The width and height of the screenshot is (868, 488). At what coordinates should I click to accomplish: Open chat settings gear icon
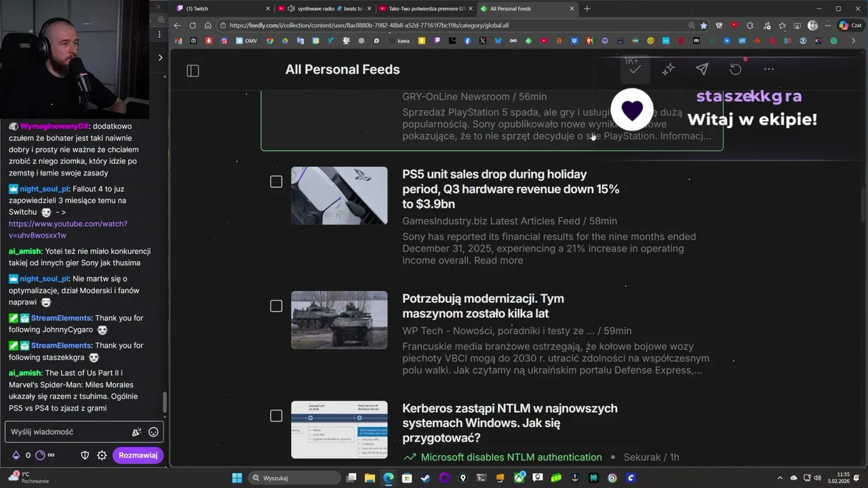102,455
